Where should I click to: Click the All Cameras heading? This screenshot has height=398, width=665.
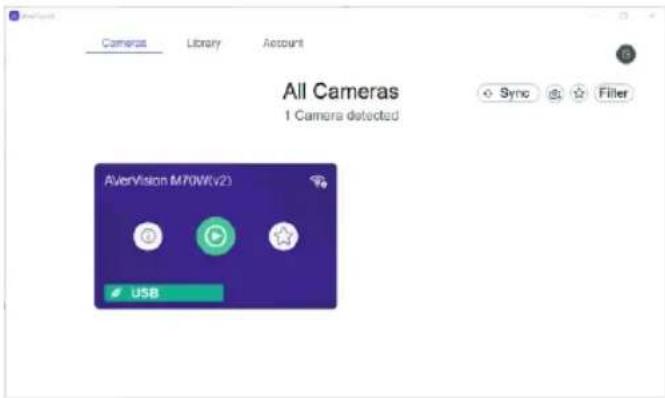341,91
